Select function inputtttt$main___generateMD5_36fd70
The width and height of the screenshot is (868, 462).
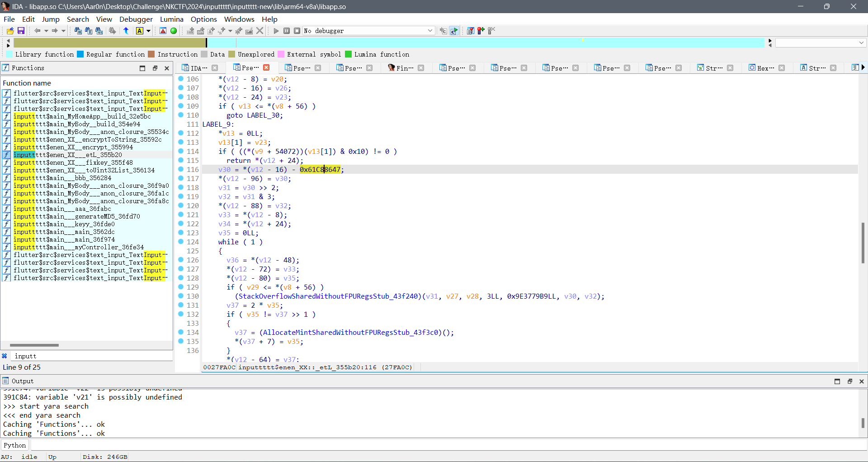click(77, 216)
